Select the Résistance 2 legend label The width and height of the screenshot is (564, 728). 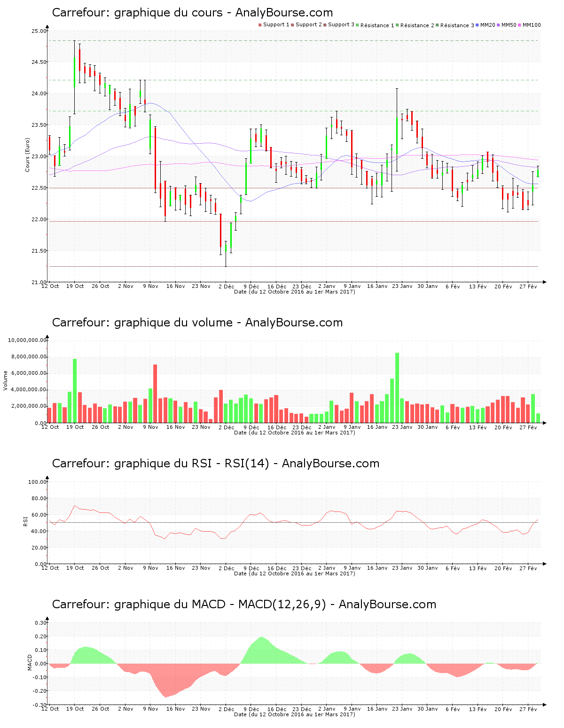point(417,25)
